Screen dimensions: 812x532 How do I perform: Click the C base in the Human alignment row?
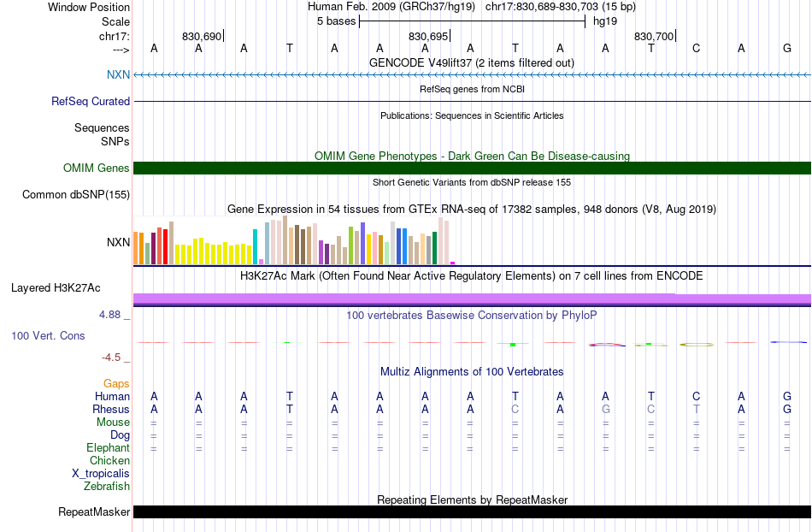[696, 396]
